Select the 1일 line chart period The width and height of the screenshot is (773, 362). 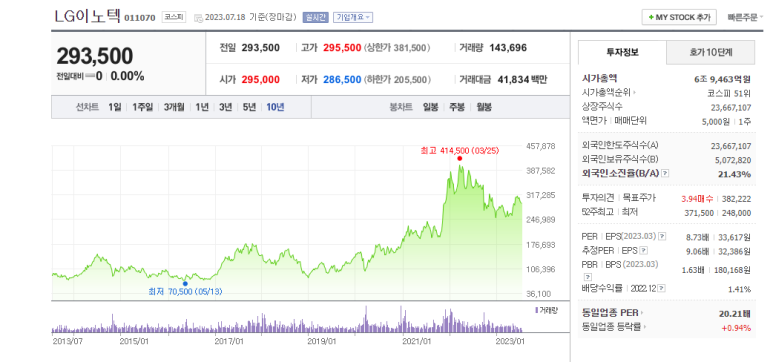[114, 107]
